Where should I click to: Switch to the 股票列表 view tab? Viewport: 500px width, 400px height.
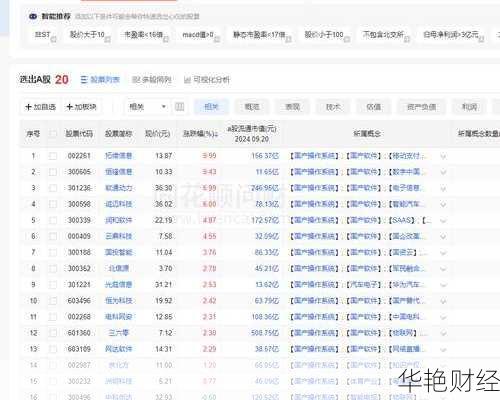(x=100, y=80)
